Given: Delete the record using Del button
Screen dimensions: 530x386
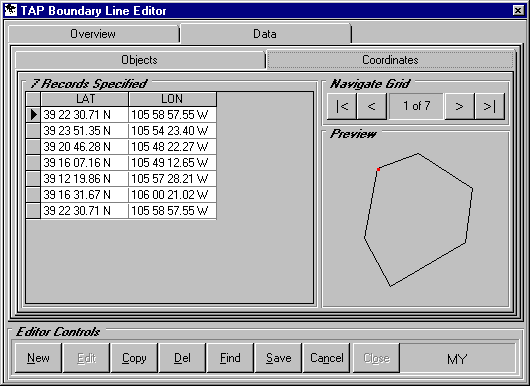Looking at the screenshot, I should point(182,358).
